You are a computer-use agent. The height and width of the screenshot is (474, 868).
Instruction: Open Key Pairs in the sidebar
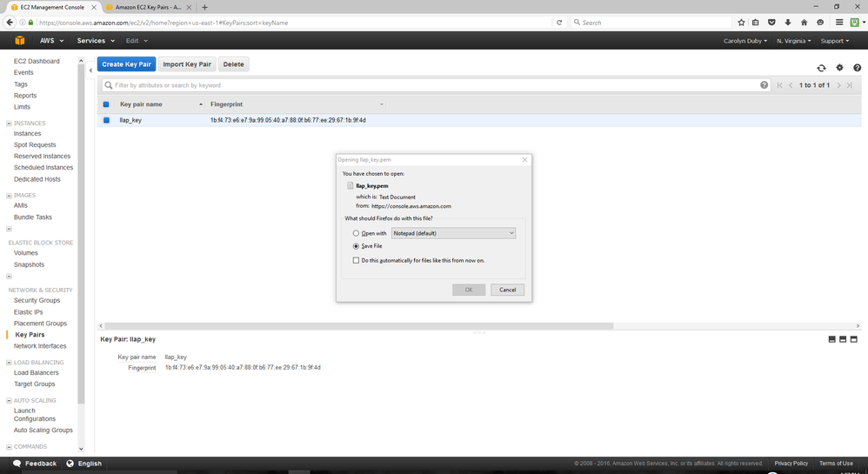coord(30,335)
